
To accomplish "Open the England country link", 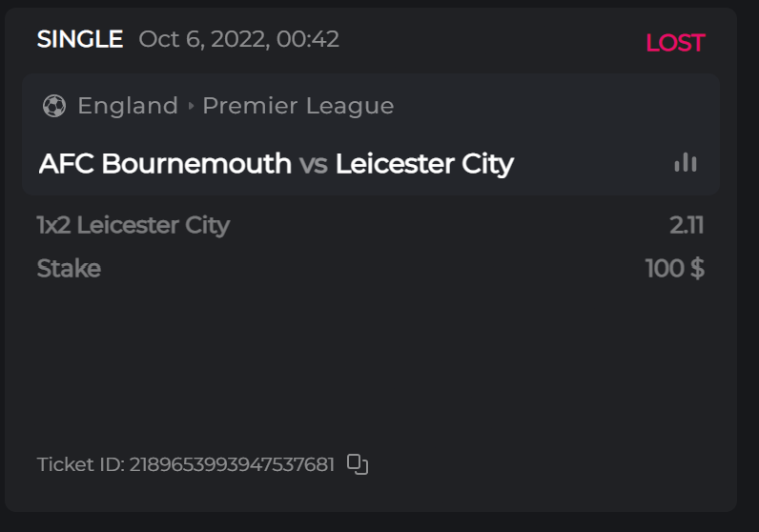I will (128, 106).
